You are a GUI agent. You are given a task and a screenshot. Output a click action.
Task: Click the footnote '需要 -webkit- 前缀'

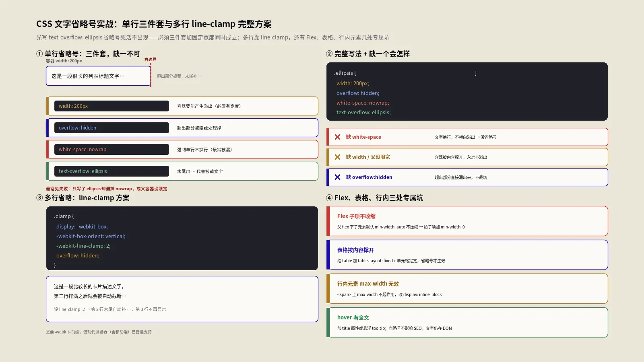99,332
